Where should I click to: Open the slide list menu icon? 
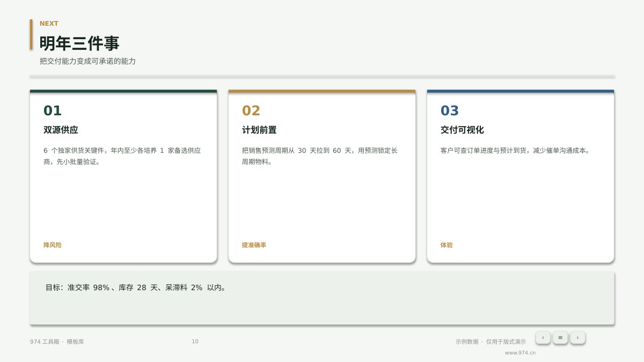pos(560,337)
